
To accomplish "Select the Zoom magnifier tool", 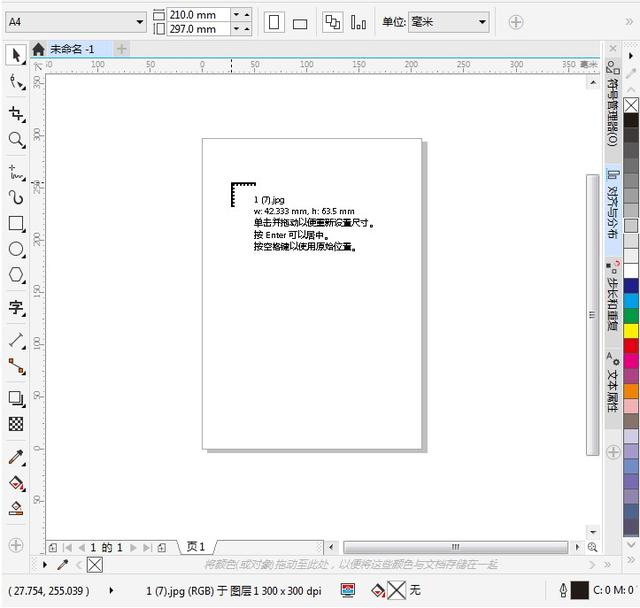I will pyautogui.click(x=16, y=140).
